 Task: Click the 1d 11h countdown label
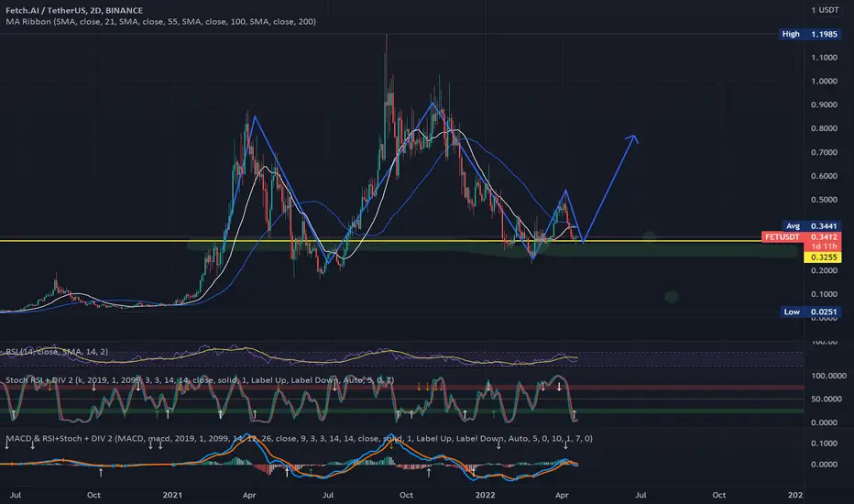pos(824,247)
